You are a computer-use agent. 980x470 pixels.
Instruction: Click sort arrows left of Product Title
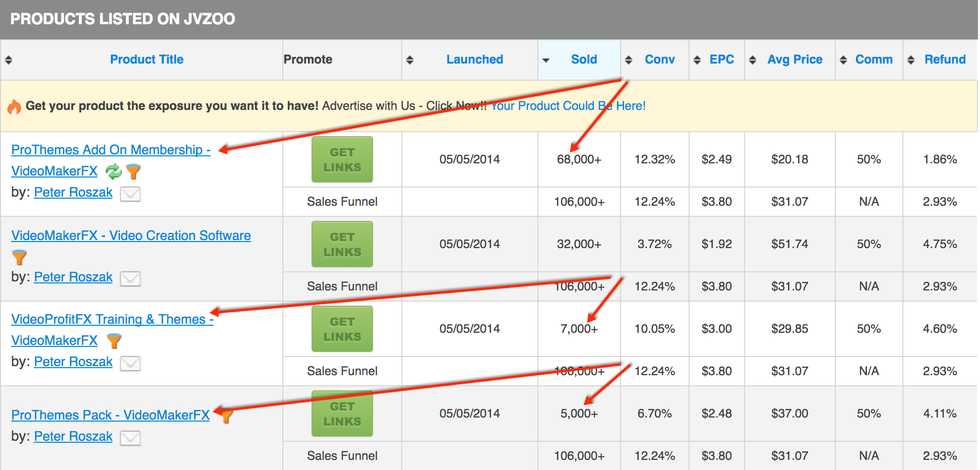tap(9, 60)
